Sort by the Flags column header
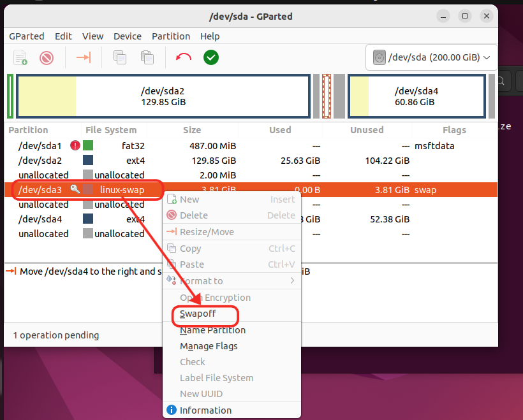523x420 pixels. [x=454, y=129]
